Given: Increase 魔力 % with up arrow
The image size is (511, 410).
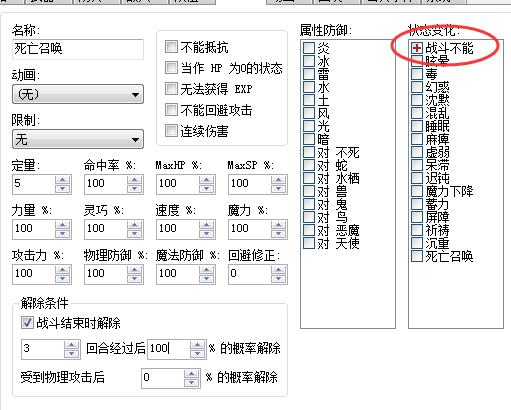Looking at the screenshot, I should coord(279,225).
